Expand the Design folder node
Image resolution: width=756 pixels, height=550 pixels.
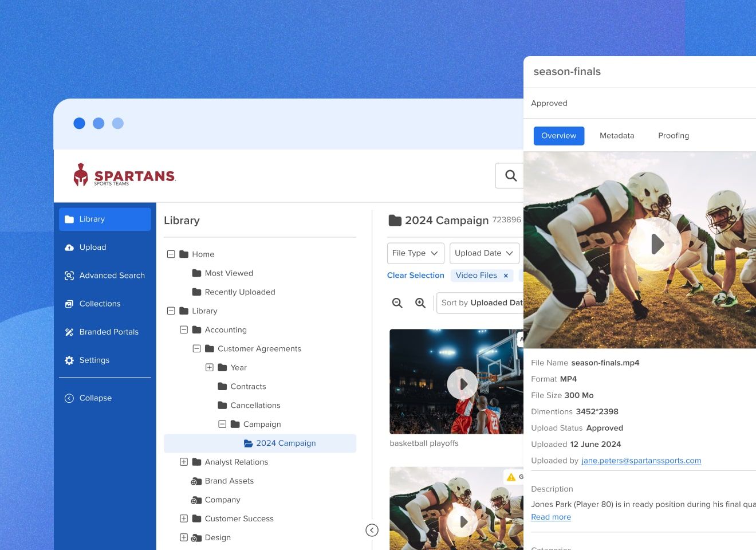pyautogui.click(x=184, y=537)
